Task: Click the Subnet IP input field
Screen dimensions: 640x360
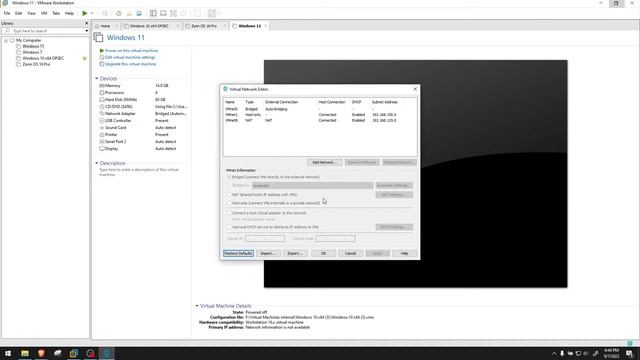Action: click(x=265, y=238)
